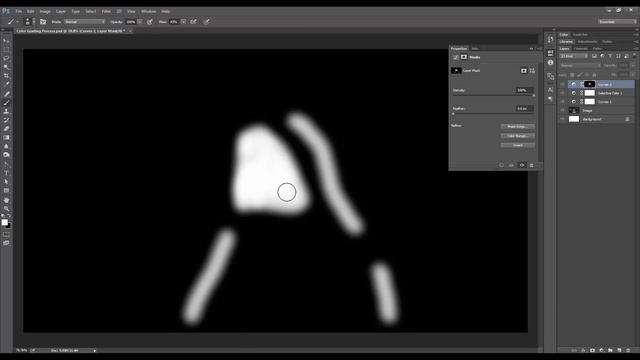Select the Quick Selection tool

tap(6, 67)
